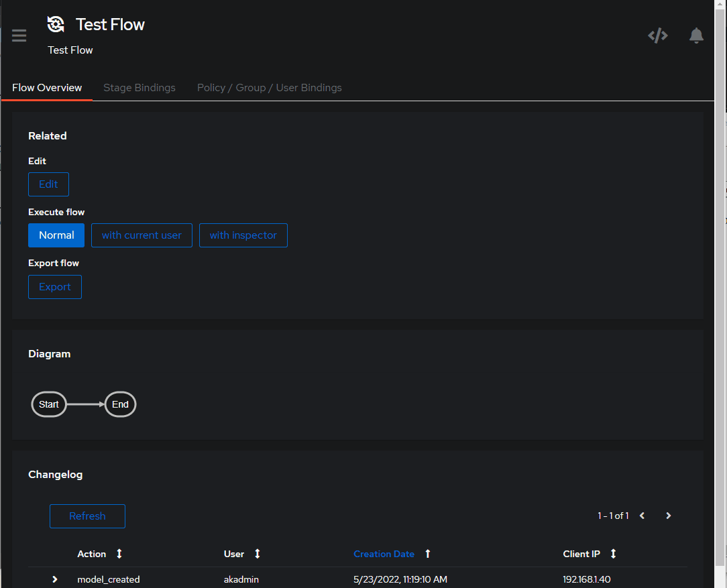The height and width of the screenshot is (588, 727).
Task: Expand the model_created changelog row
Action: tap(54, 579)
